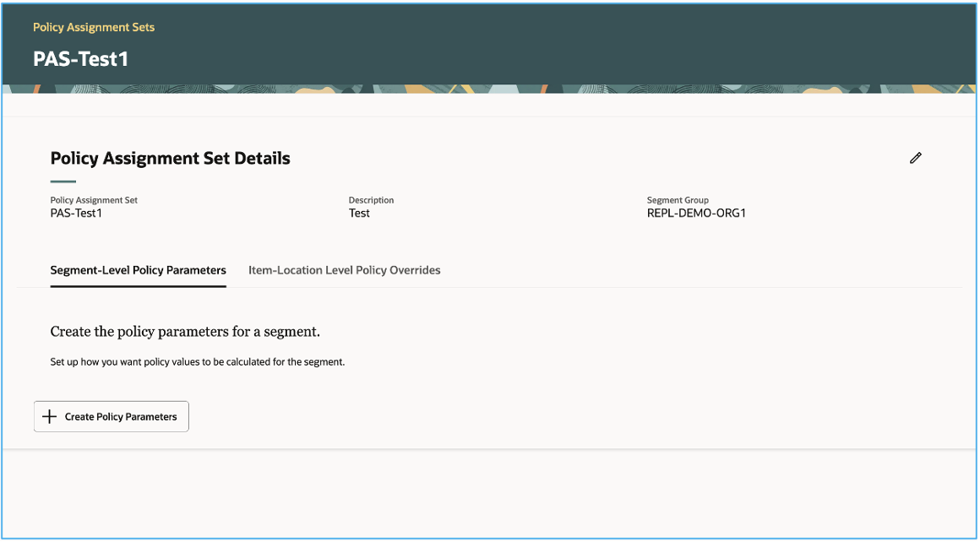
Task: Edit details with the pencil icon
Action: pyautogui.click(x=916, y=158)
